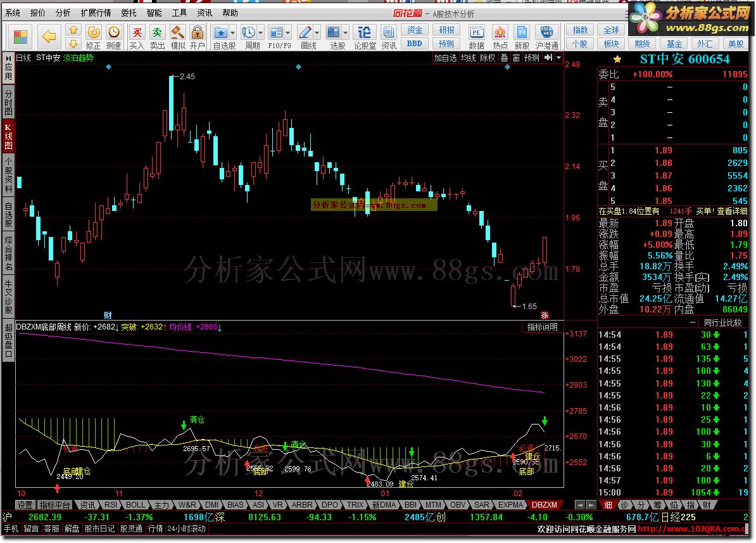Click the 资金 funds button
This screenshot has height=543, width=756.
(415, 30)
